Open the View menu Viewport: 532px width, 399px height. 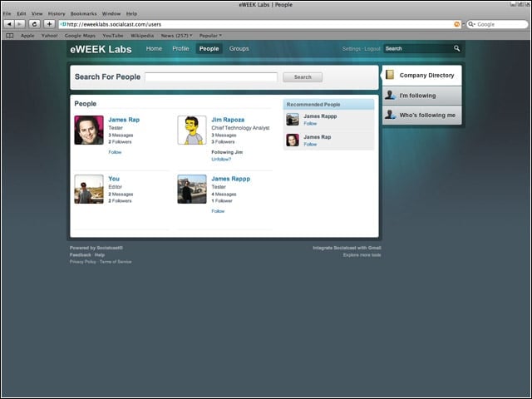coord(37,13)
